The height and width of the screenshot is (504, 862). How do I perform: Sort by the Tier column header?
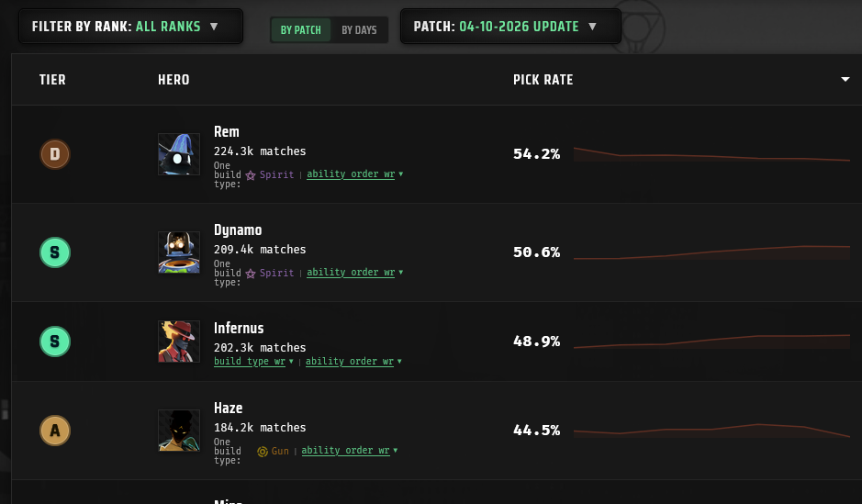click(x=52, y=80)
